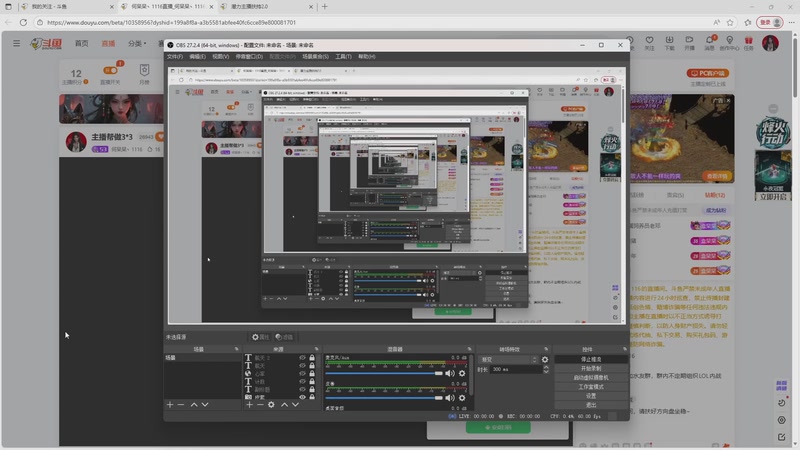Toggle lock of top OBS source row

click(x=312, y=358)
